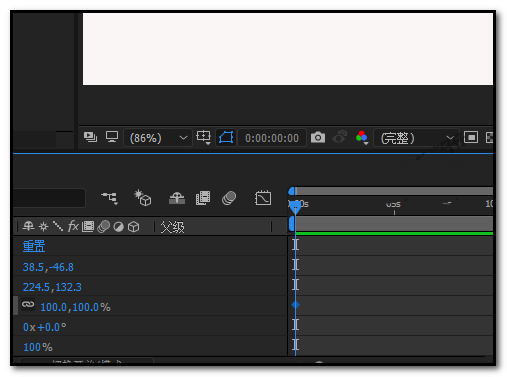Toggle the scale constrain proportions link icon
This screenshot has height=377, width=507.
point(28,304)
